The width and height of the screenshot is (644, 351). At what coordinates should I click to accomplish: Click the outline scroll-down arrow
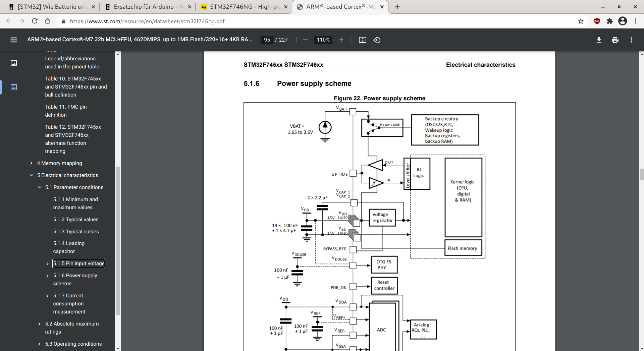(118, 349)
